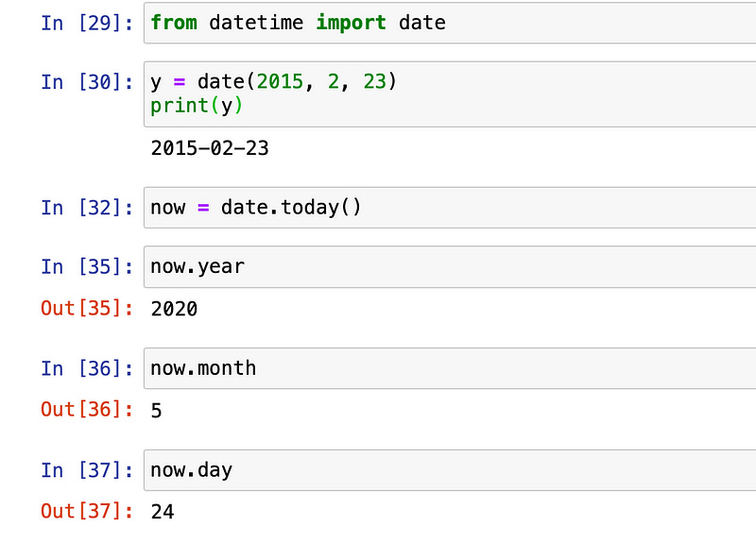Click the code cell 'from datetime import date'
Screen dimensions: 756x543
click(450, 23)
